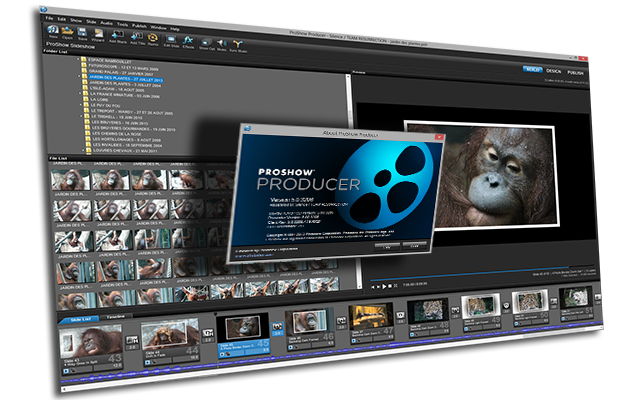Expand the selected JARDIN DES PLANTES 2013 folder

79,76
